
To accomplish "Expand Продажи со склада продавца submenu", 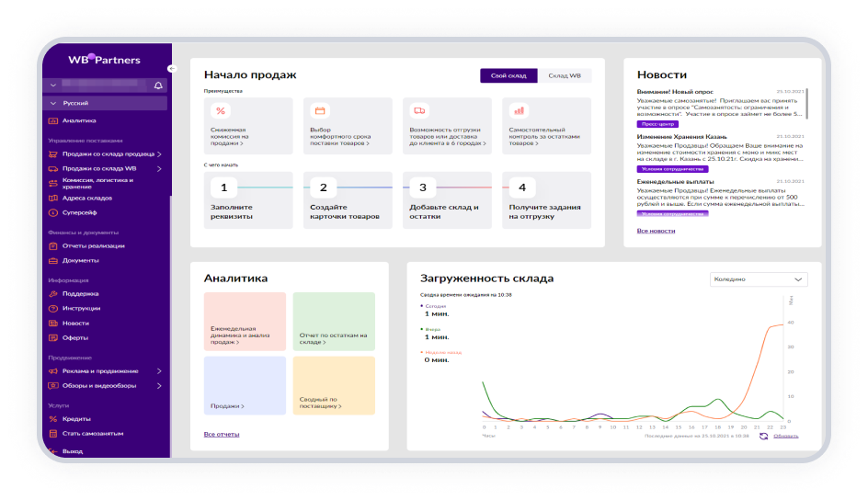I will click(x=159, y=154).
